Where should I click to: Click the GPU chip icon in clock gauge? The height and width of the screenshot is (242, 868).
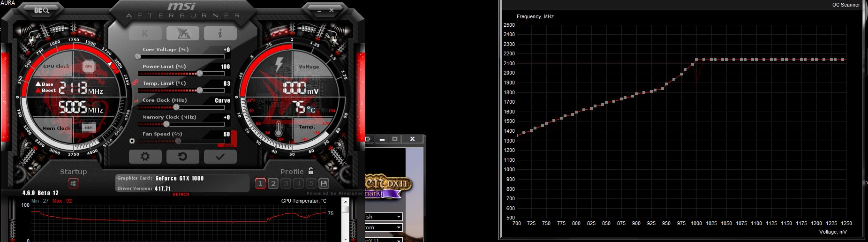coord(89,67)
